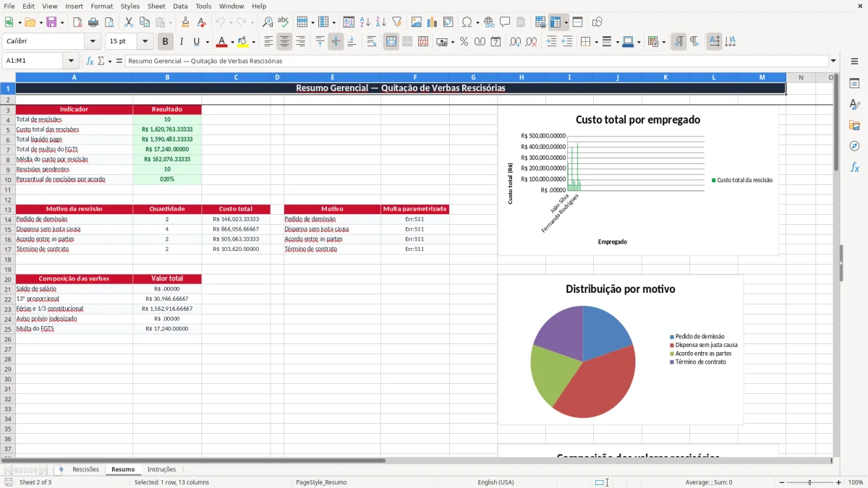
Task: Toggle Bold formatting
Action: (x=166, y=42)
